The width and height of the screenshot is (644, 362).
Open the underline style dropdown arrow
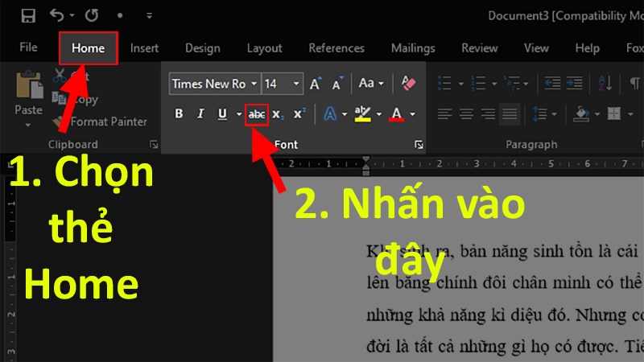click(238, 114)
